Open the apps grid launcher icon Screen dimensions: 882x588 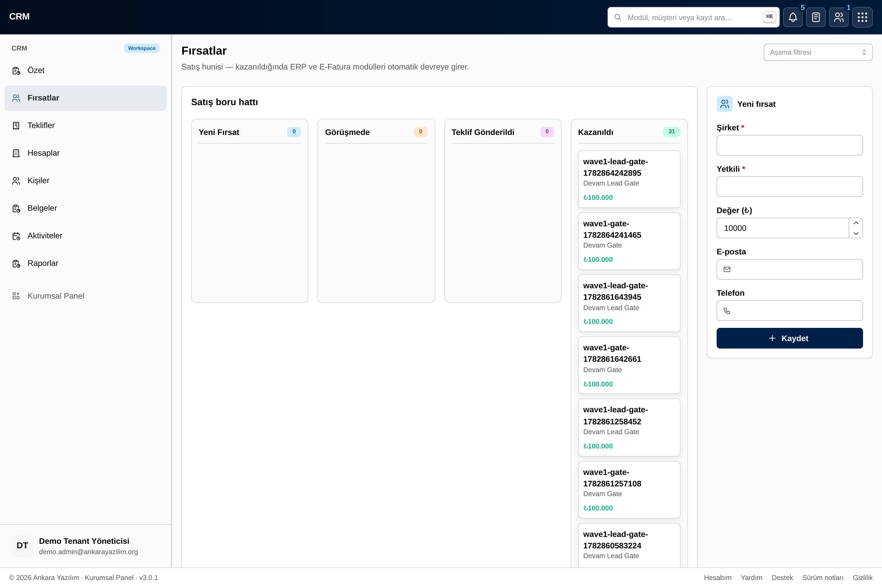click(x=862, y=17)
